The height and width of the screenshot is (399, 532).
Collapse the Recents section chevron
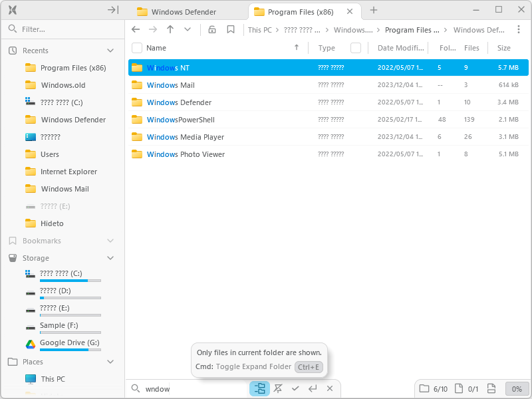[x=110, y=51]
